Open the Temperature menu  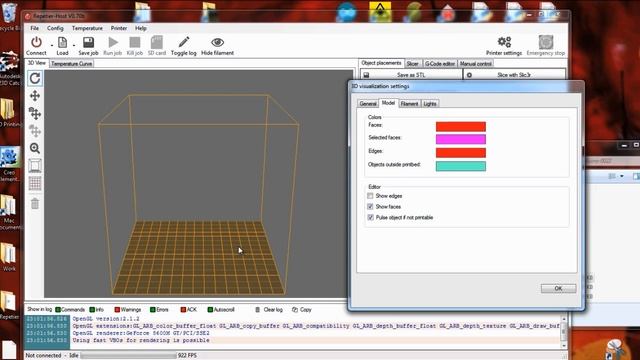pyautogui.click(x=87, y=28)
